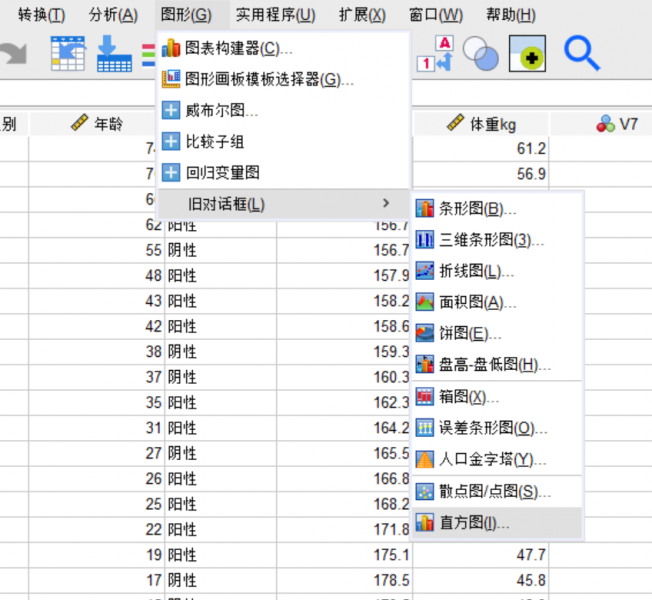Click the histogram icon of 直方图
Viewport: 652px width, 600px height.
tap(425, 523)
